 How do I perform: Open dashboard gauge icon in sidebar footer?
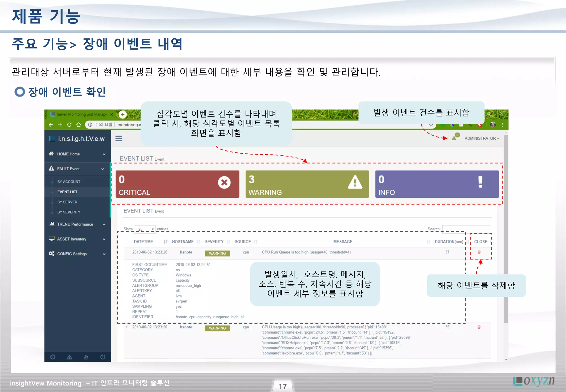pyautogui.click(x=53, y=357)
